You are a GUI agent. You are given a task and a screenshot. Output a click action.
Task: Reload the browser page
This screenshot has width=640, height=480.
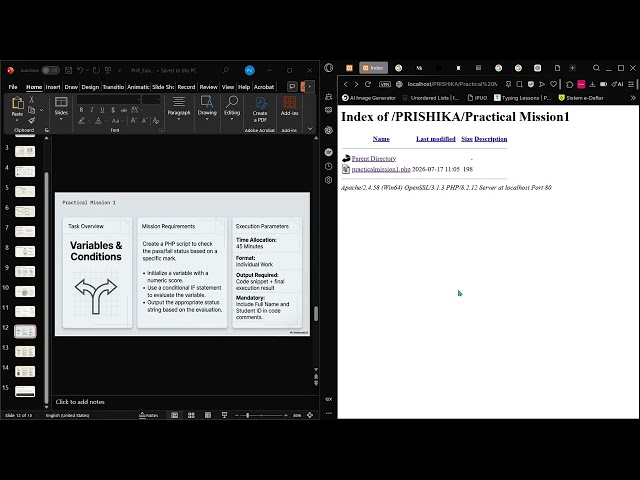pos(368,84)
